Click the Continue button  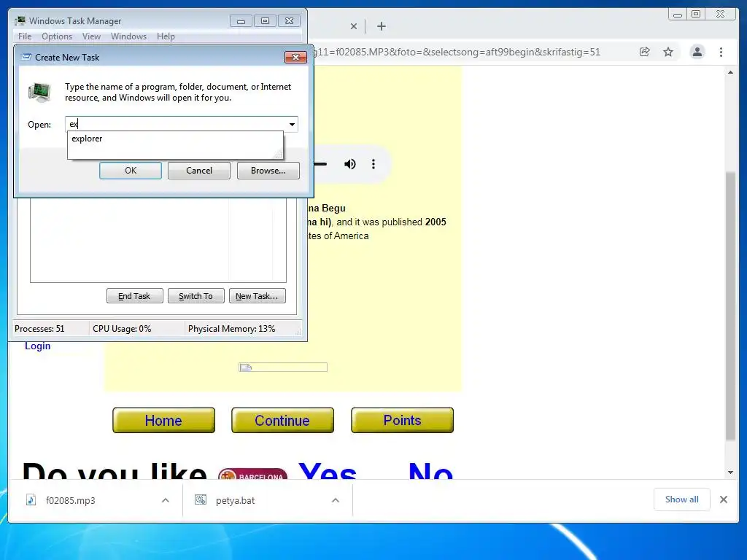282,420
